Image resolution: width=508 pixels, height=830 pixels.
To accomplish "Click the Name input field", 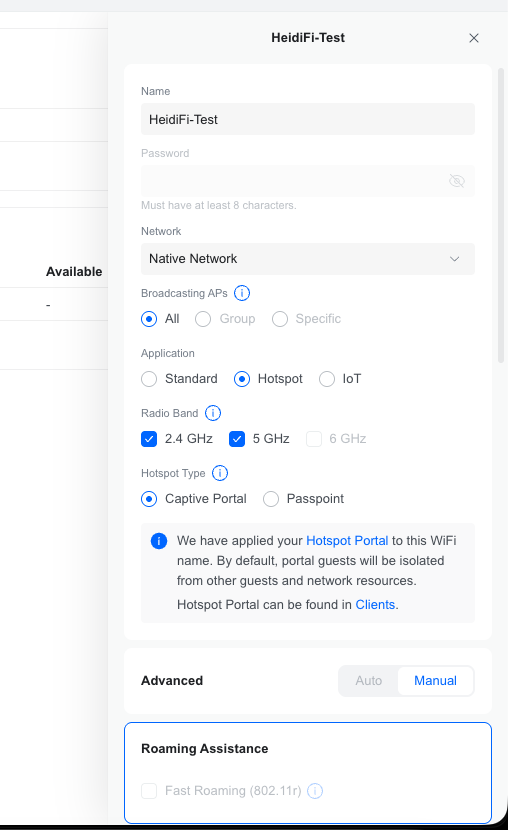I will [x=307, y=119].
